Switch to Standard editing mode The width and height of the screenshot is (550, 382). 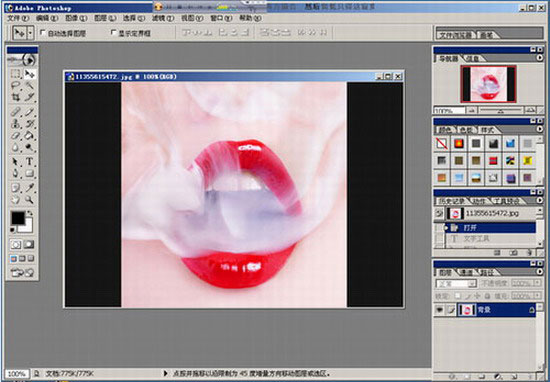tap(16, 244)
